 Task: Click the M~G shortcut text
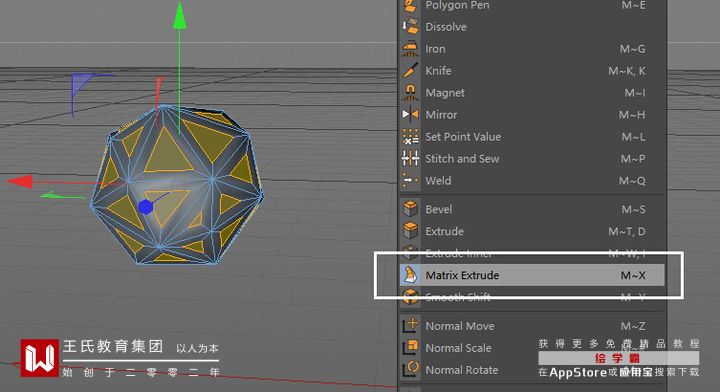[x=632, y=49]
